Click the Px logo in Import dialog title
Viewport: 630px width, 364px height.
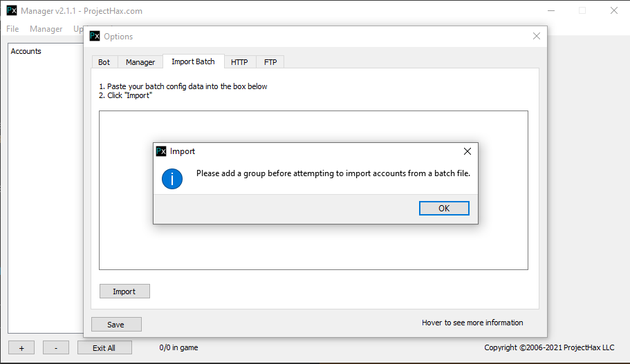click(x=161, y=151)
